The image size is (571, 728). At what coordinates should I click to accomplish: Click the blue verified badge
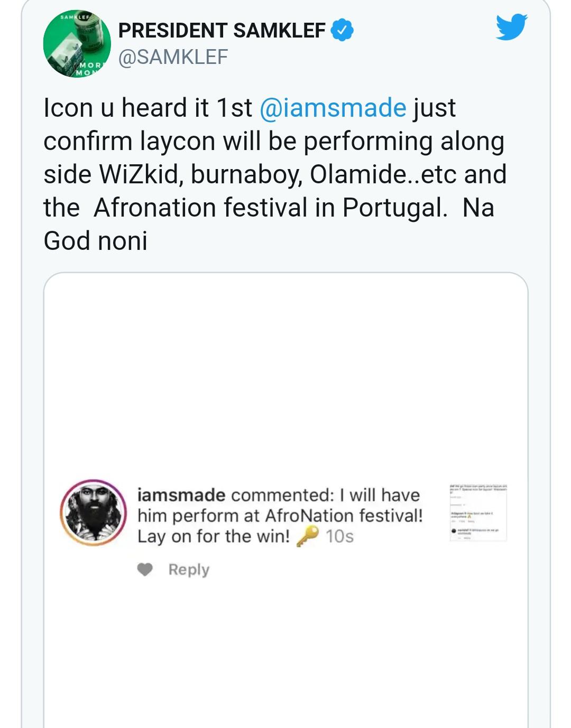click(342, 31)
